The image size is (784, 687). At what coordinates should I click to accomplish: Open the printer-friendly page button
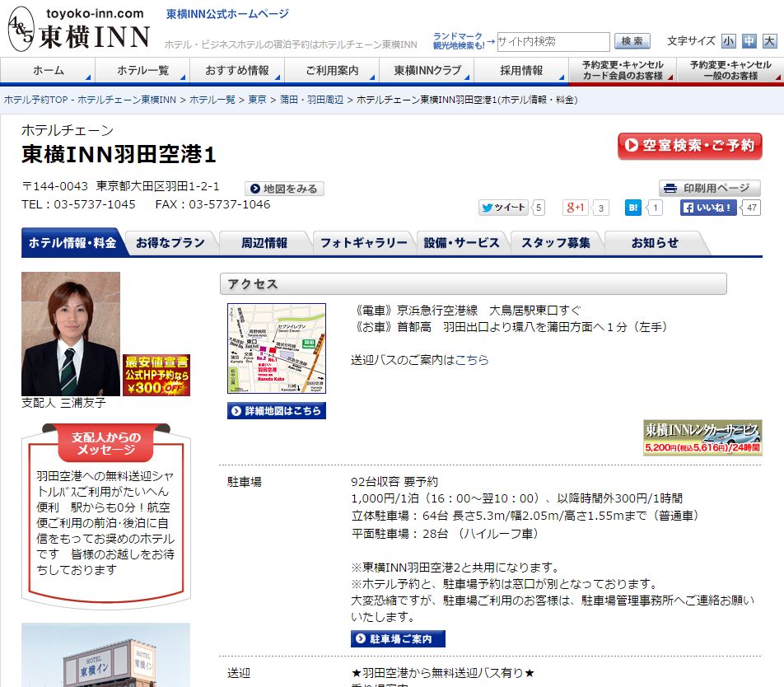pyautogui.click(x=709, y=188)
